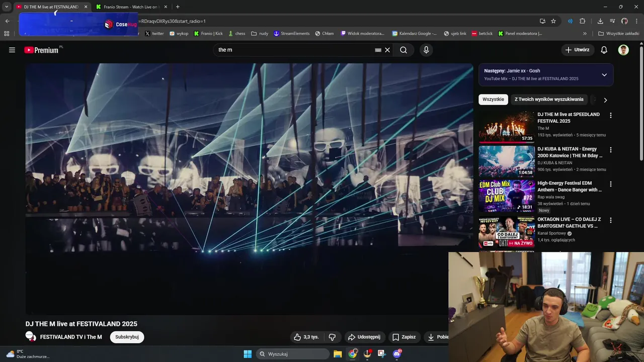Subscribe with the Subskrybuj button
This screenshot has width=644, height=362.
tap(127, 337)
